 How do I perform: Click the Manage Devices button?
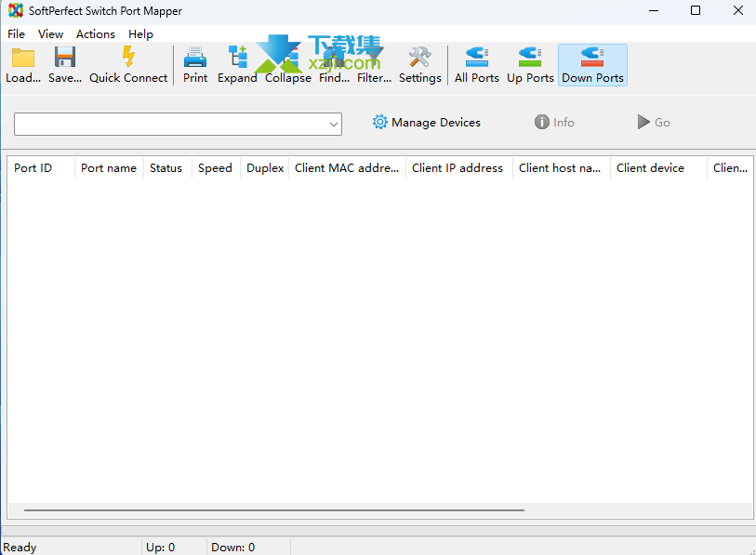pos(426,123)
